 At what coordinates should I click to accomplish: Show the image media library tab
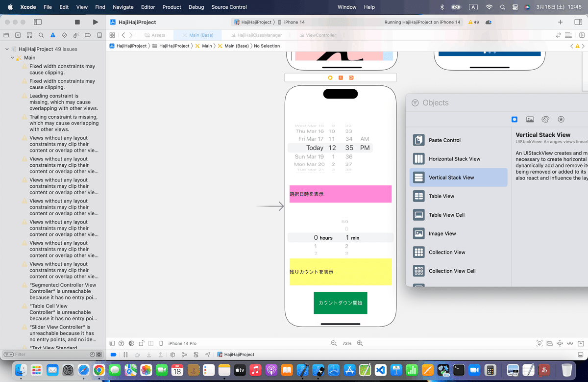coord(530,119)
